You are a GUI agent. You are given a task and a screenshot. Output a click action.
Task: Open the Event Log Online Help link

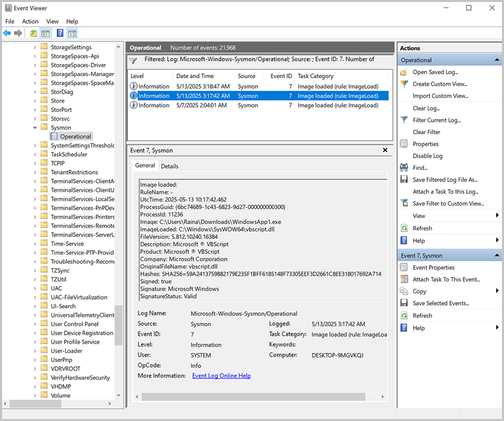221,376
